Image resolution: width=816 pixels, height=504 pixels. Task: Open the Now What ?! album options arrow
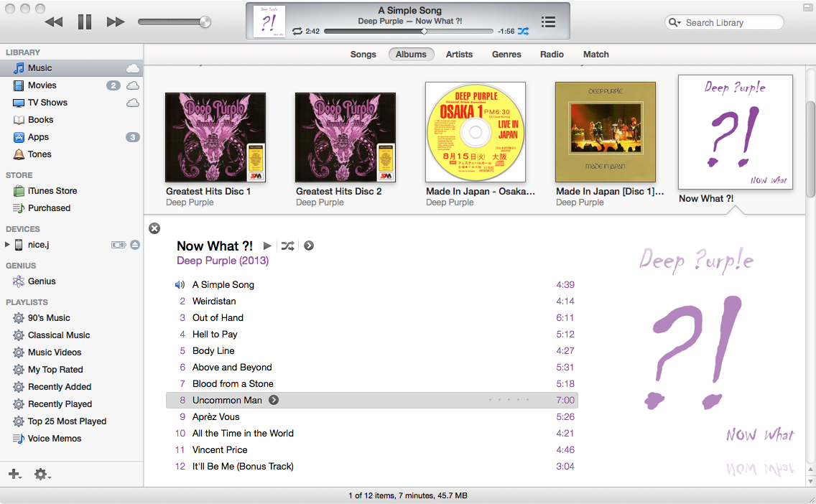[x=309, y=246]
